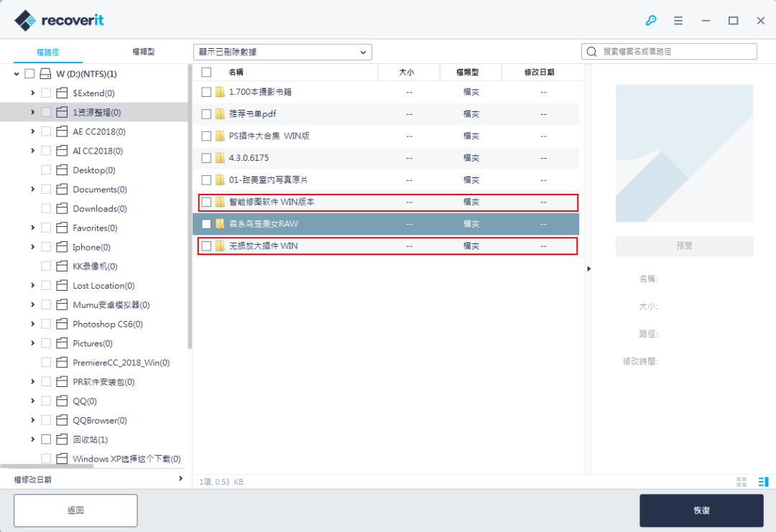Screen dimensions: 776x532
Task: Click the Pictures(0) folder icon
Action: click(x=62, y=344)
